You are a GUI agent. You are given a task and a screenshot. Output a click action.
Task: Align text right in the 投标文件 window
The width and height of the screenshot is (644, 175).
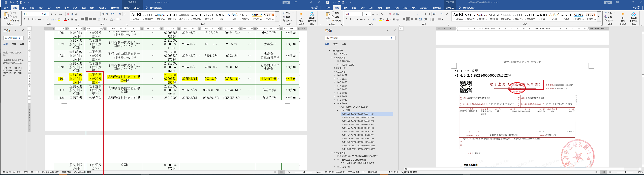point(412,19)
